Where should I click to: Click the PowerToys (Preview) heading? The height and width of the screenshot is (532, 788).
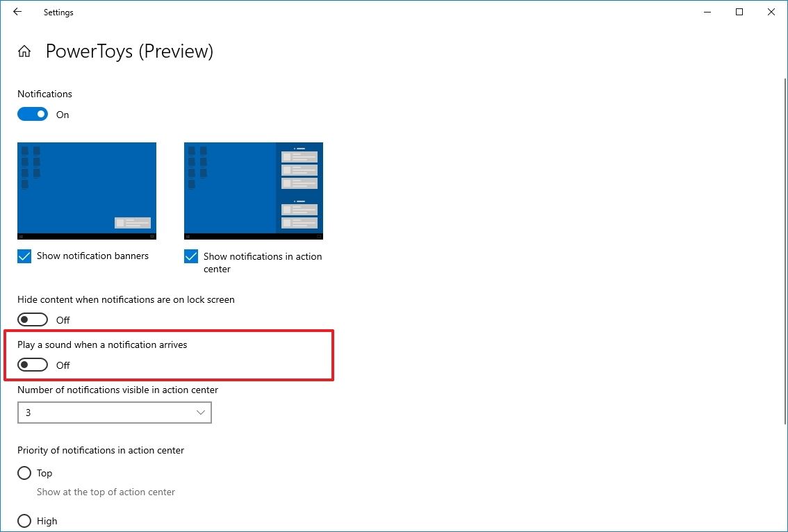(x=129, y=51)
